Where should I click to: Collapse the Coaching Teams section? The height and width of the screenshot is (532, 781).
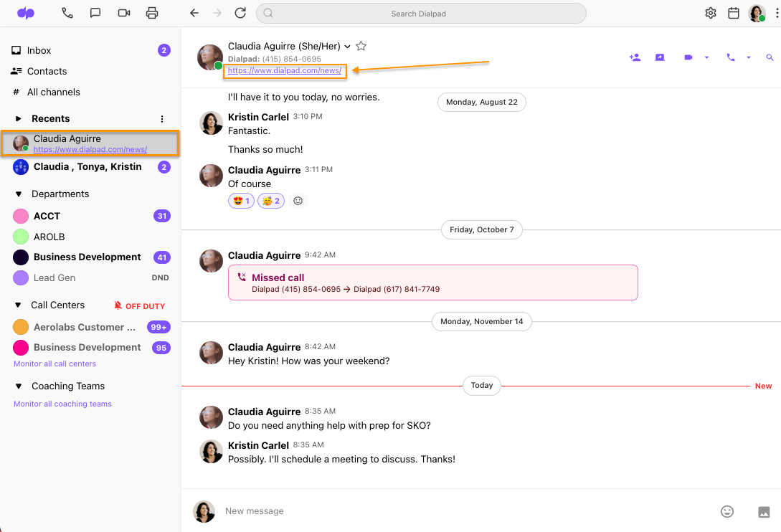19,386
